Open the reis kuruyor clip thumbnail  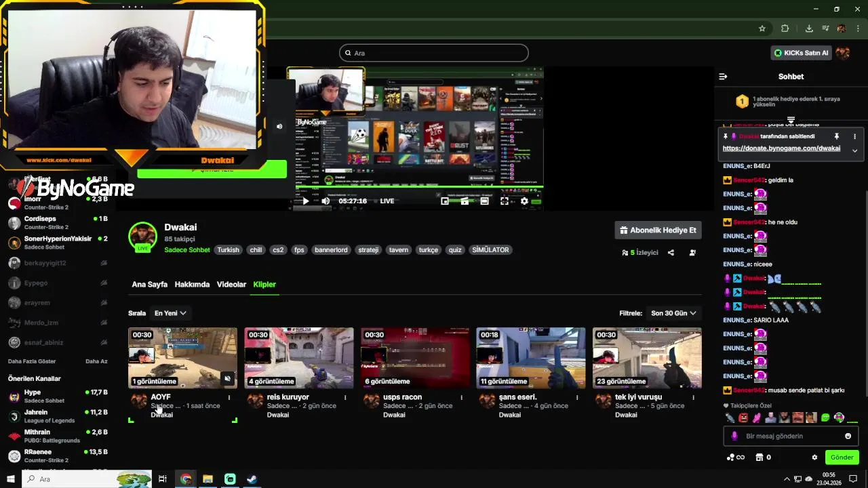299,358
